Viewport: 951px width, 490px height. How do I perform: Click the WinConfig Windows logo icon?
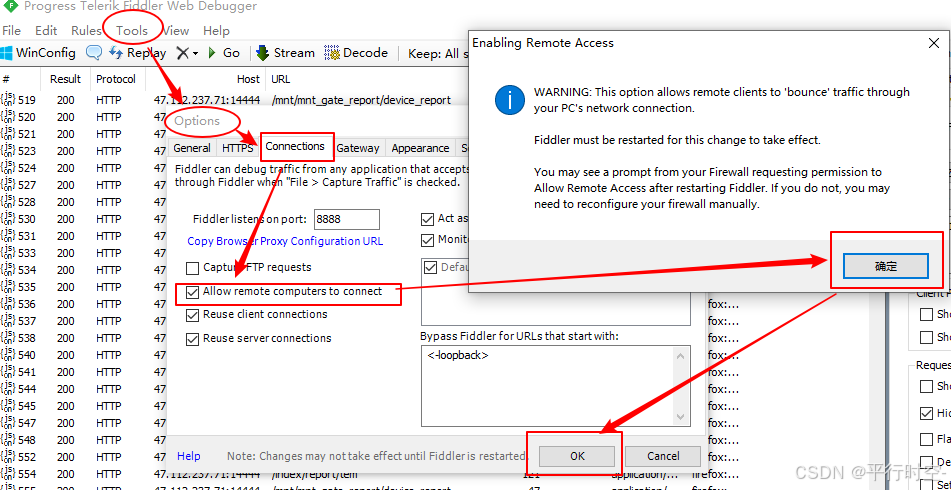(x=6, y=53)
